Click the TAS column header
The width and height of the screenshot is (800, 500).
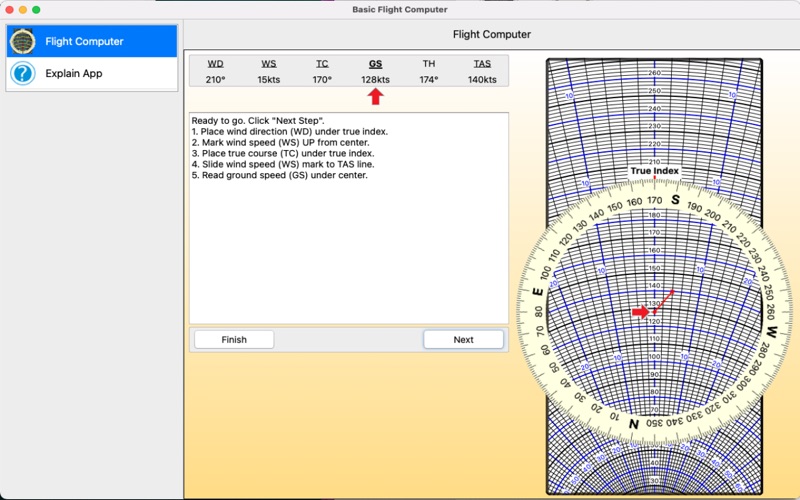pyautogui.click(x=482, y=64)
